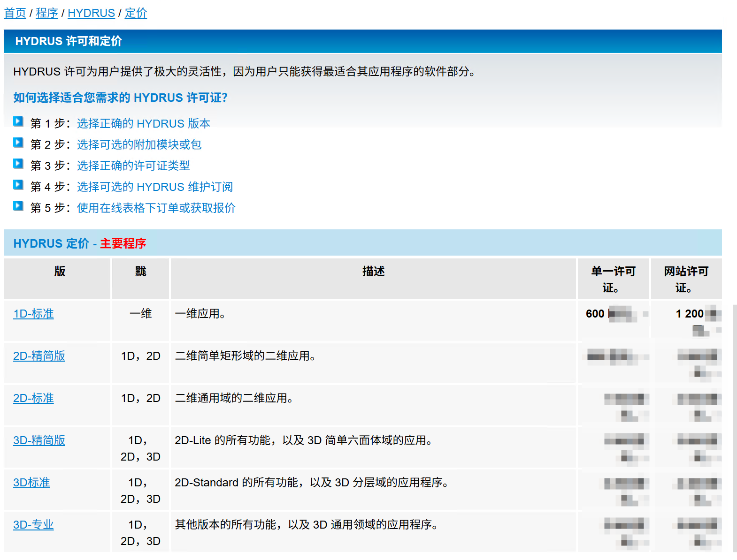This screenshot has height=560, width=737.
Task: Go to 首页 in the breadcrumb
Action: (x=15, y=13)
